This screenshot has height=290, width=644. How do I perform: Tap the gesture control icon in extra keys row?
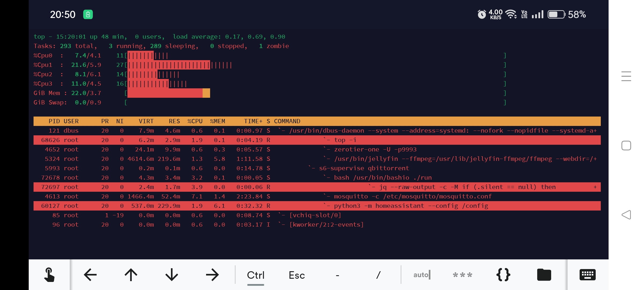(x=49, y=275)
